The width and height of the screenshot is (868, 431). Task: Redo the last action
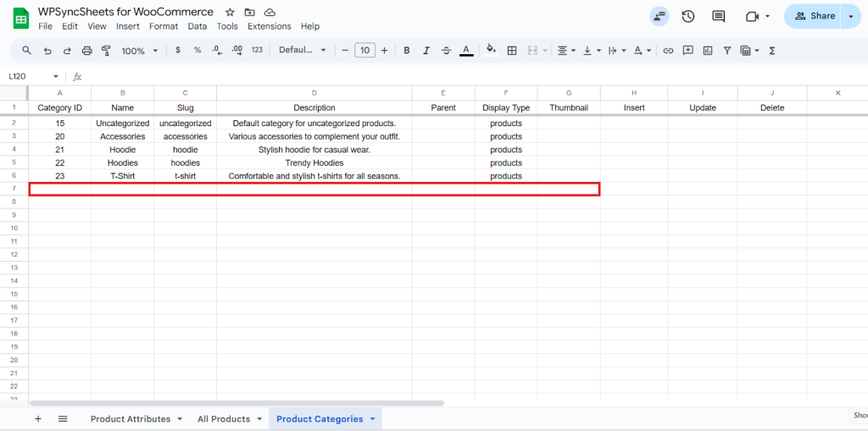click(x=67, y=50)
